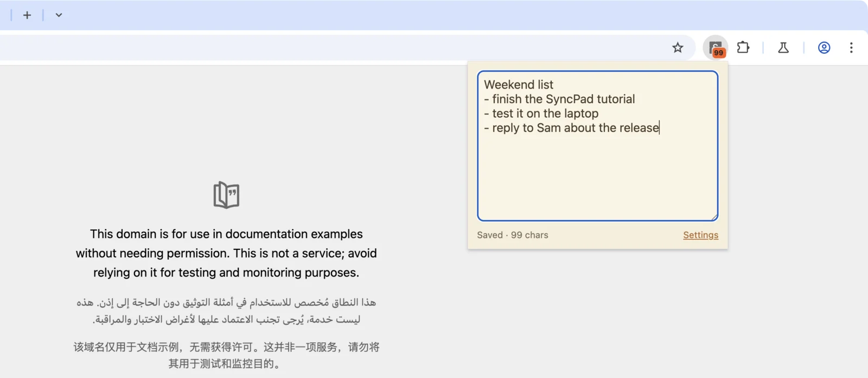Screen dimensions: 868x378
Task: Open a new browser tab
Action: coord(27,15)
